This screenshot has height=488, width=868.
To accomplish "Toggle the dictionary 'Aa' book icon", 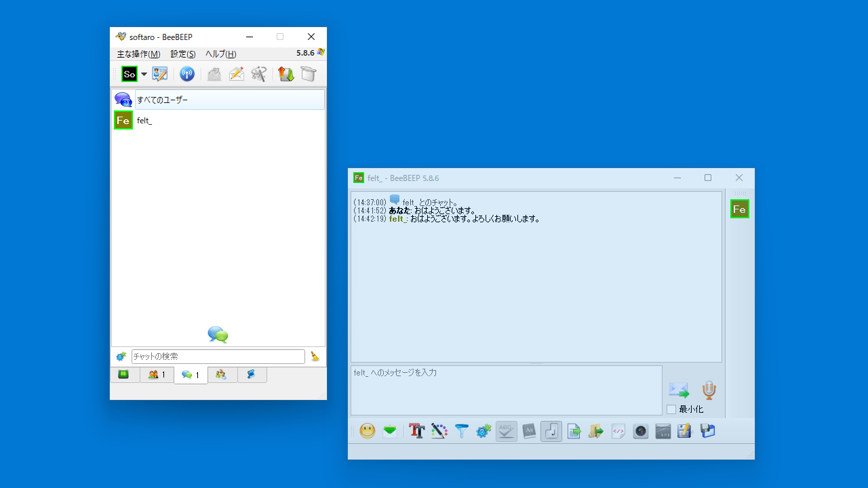I will (529, 431).
